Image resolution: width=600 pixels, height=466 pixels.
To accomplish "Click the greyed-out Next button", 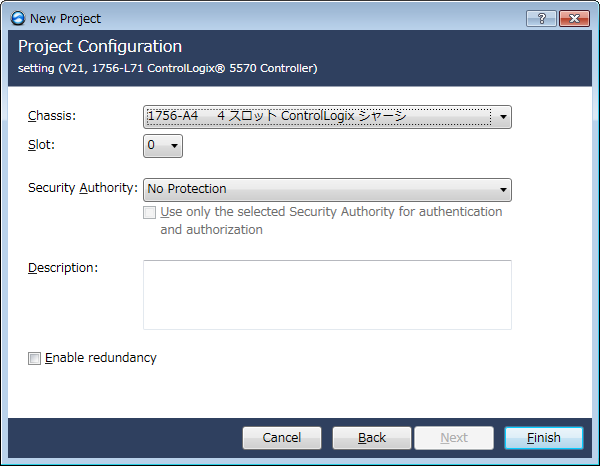I will 454,438.
